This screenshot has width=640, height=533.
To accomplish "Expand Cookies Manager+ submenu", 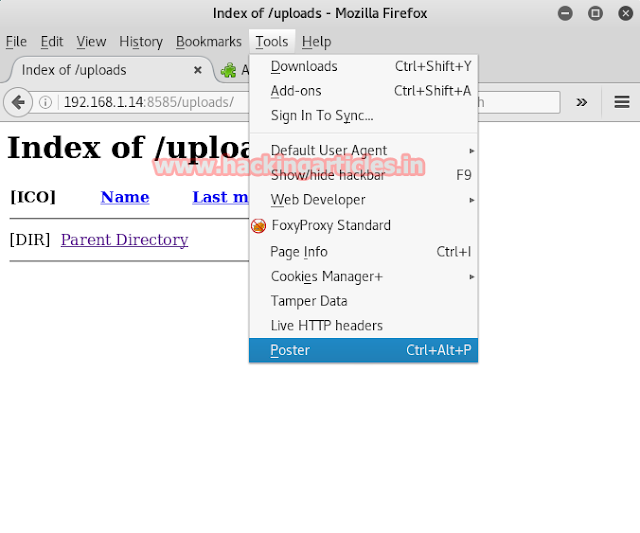I will (363, 277).
